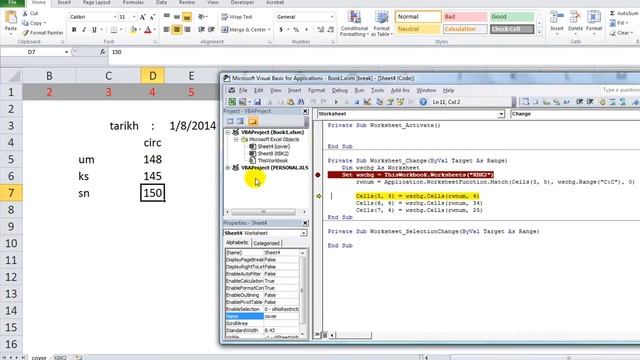Select cell D5 containing 148
This screenshot has width=640, height=360.
pos(152,159)
